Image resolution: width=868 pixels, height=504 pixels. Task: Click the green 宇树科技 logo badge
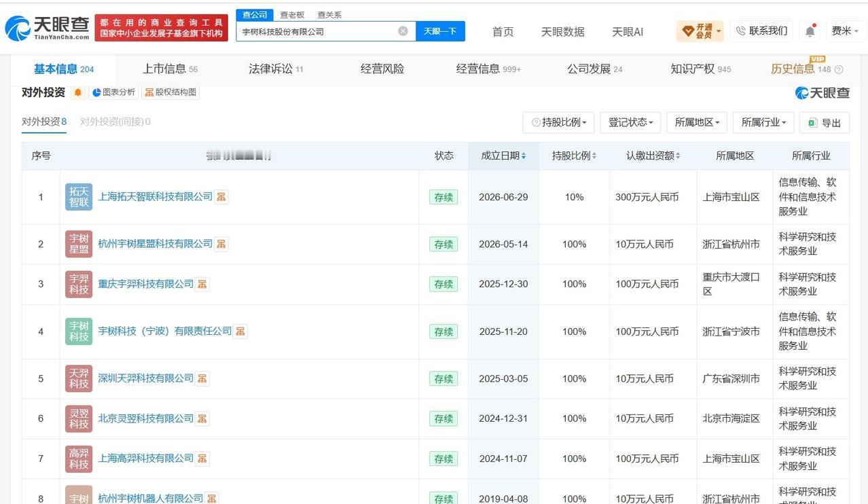(x=79, y=331)
